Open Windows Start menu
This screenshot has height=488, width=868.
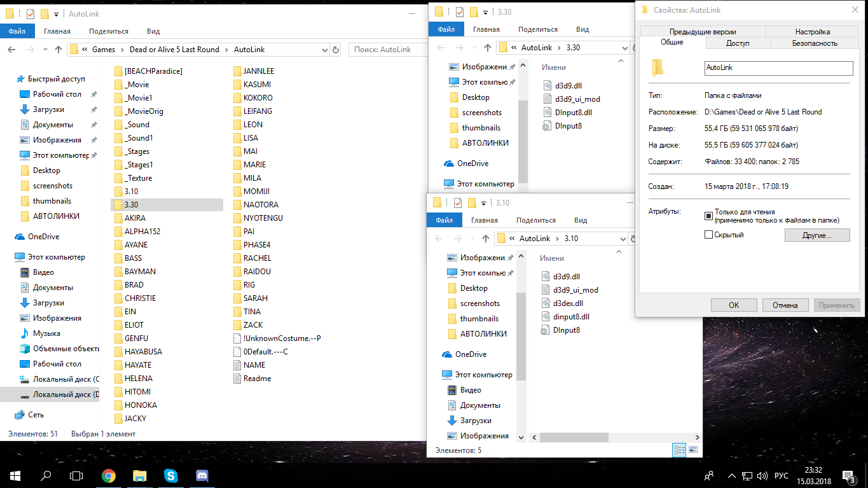coord(15,475)
